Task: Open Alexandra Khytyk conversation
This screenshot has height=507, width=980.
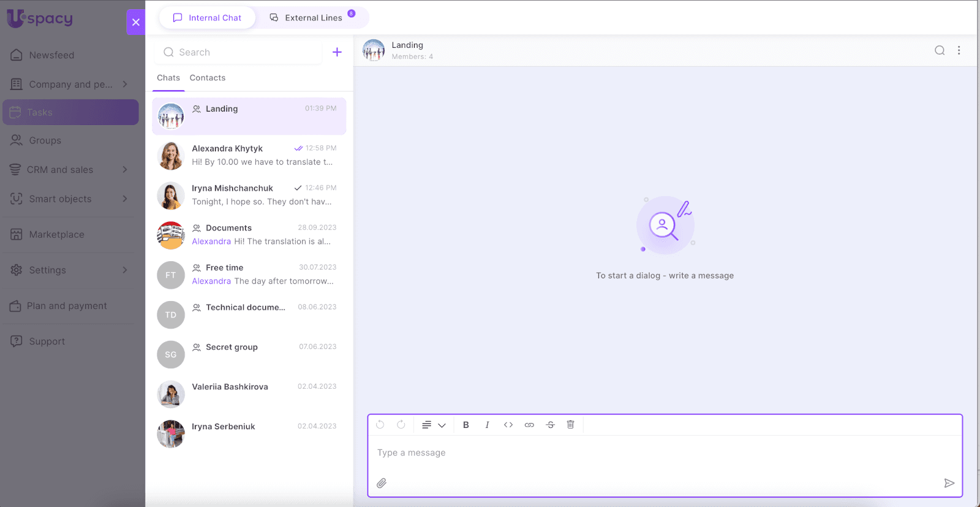Action: point(249,156)
